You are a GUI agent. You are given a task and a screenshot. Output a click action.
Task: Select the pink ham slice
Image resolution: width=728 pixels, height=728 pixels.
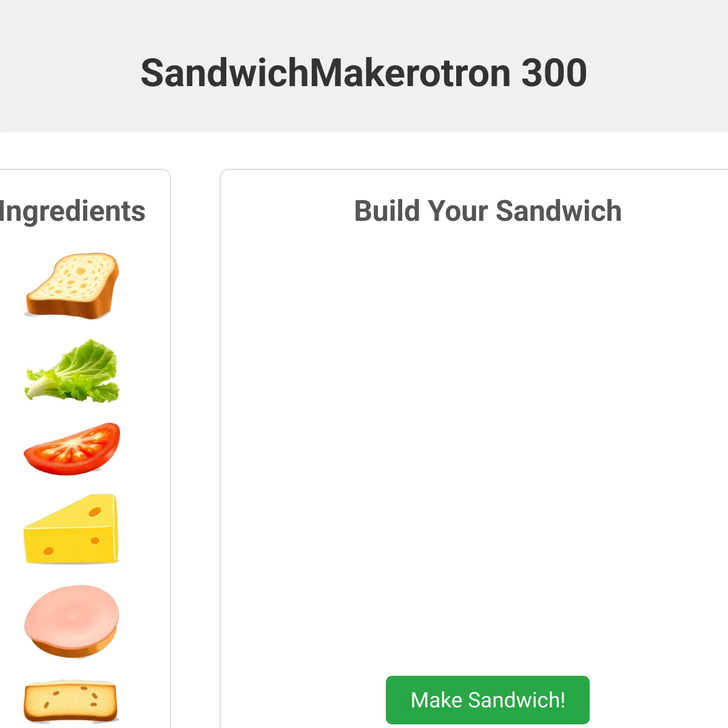pyautogui.click(x=72, y=621)
